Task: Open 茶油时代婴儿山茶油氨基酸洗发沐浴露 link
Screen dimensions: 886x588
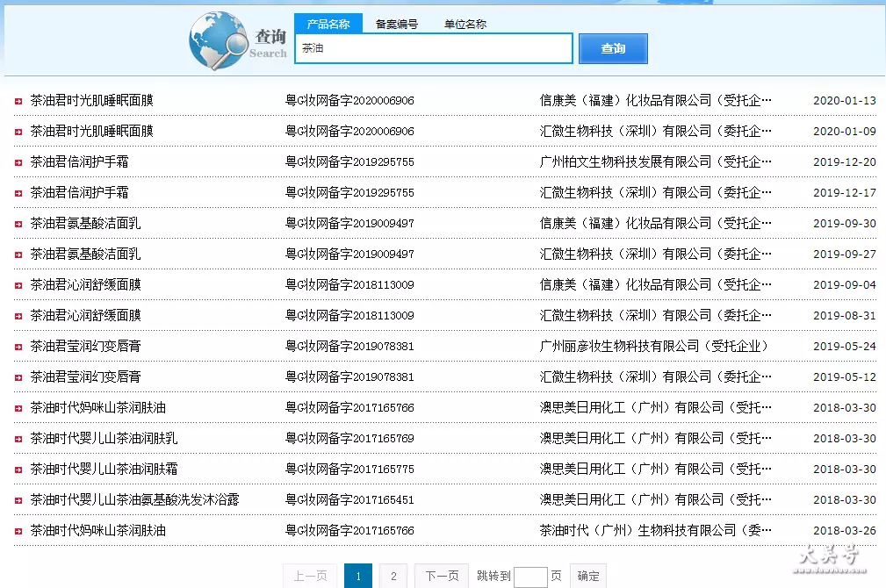Action: tap(134, 500)
